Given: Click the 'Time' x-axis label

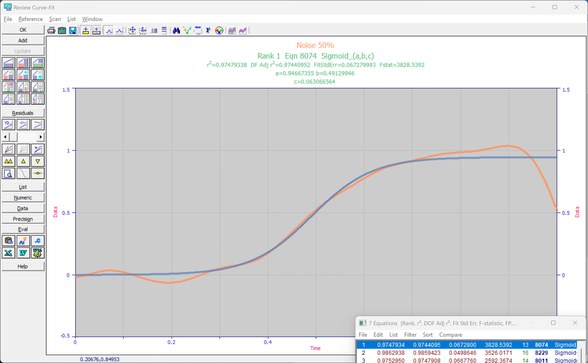Looking at the screenshot, I should (315, 348).
